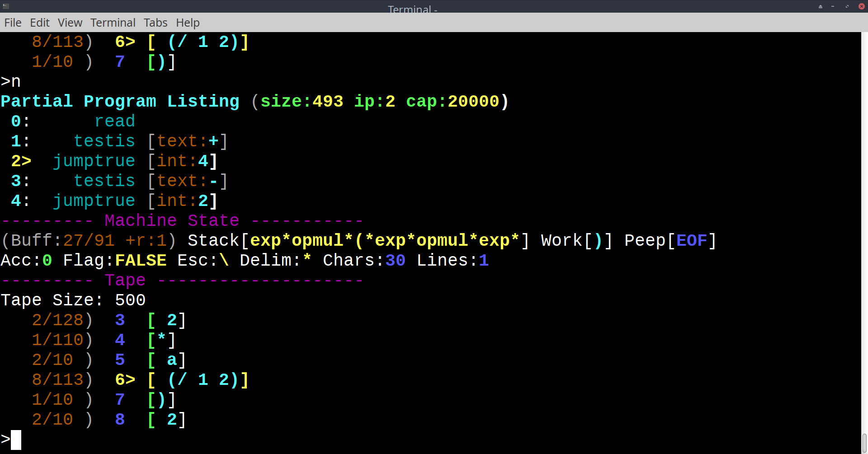868x454 pixels.
Task: Click the cursor block at bottom prompt
Action: click(x=16, y=440)
